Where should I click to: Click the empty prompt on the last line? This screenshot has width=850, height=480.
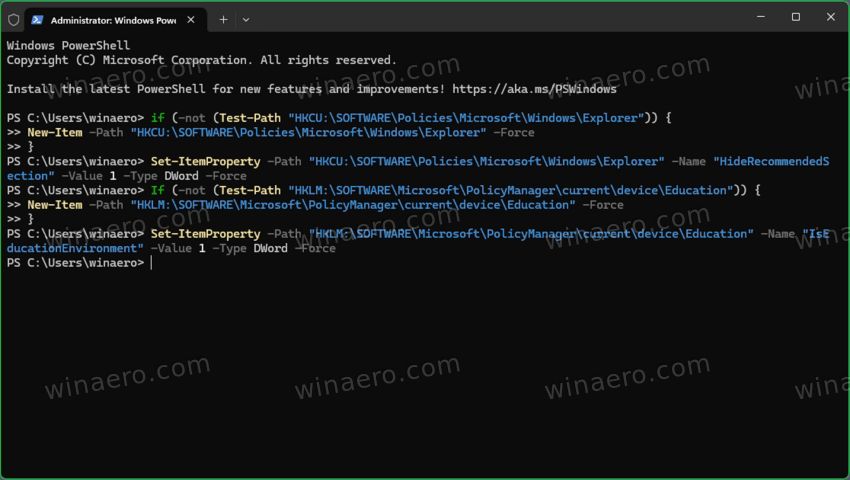pos(151,263)
